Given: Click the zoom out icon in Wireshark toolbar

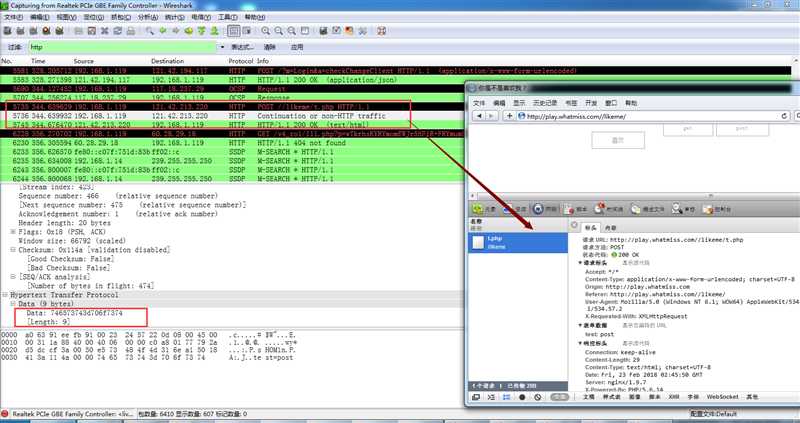Looking at the screenshot, I should click(279, 31).
